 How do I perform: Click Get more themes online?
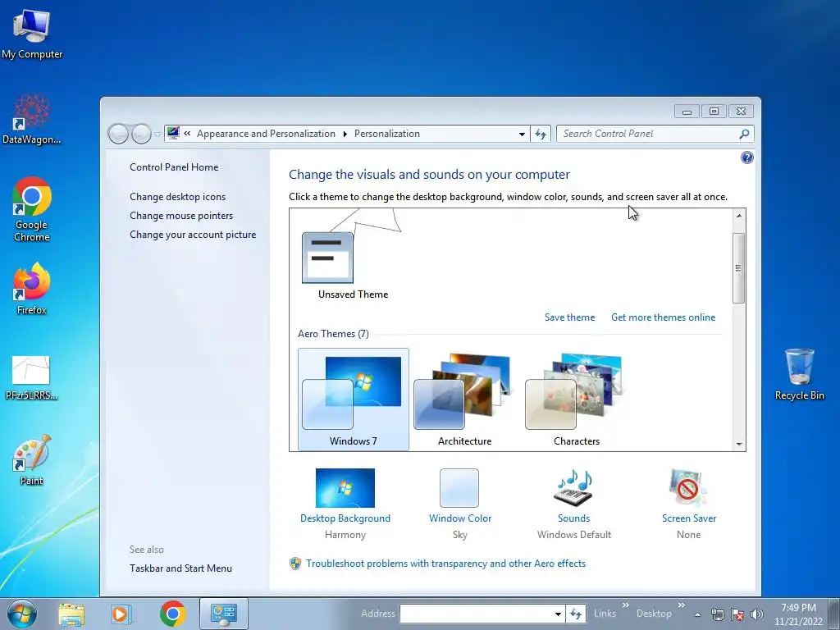663,317
